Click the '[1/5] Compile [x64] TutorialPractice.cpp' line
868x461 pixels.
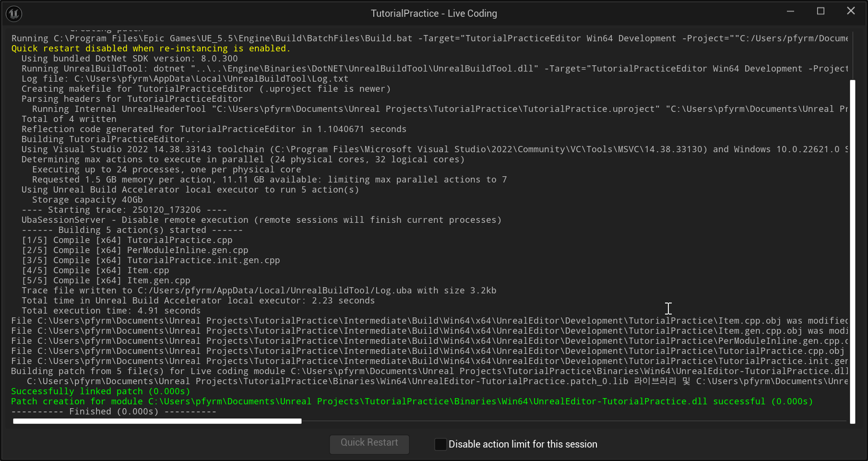point(127,240)
